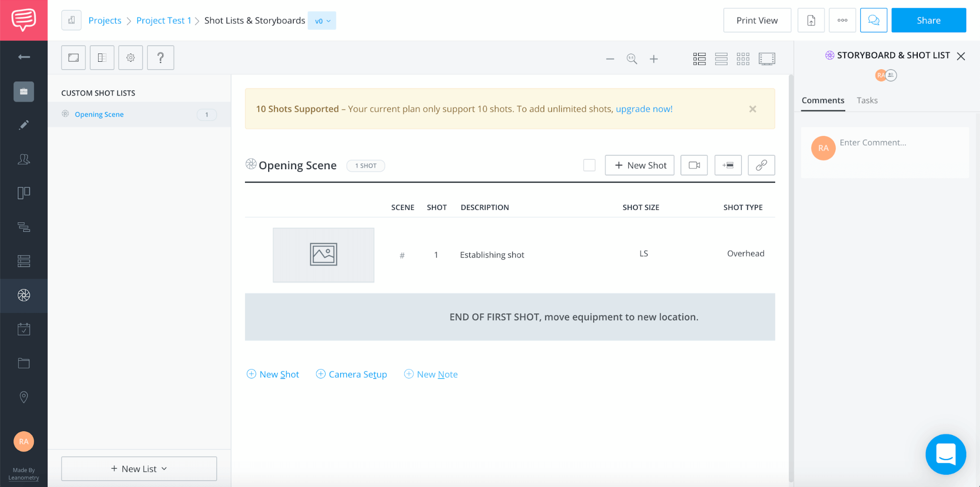Open the three-dot more options menu
This screenshot has width=980, height=487.
(842, 21)
